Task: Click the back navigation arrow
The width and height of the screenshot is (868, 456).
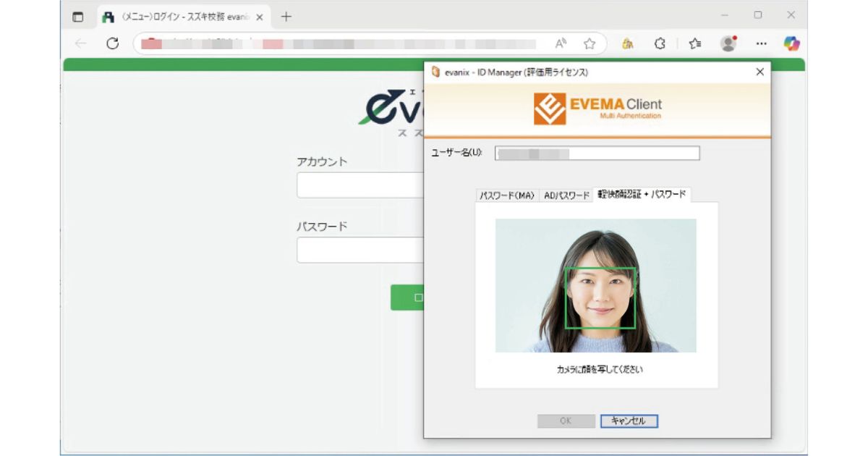Action: pyautogui.click(x=80, y=43)
